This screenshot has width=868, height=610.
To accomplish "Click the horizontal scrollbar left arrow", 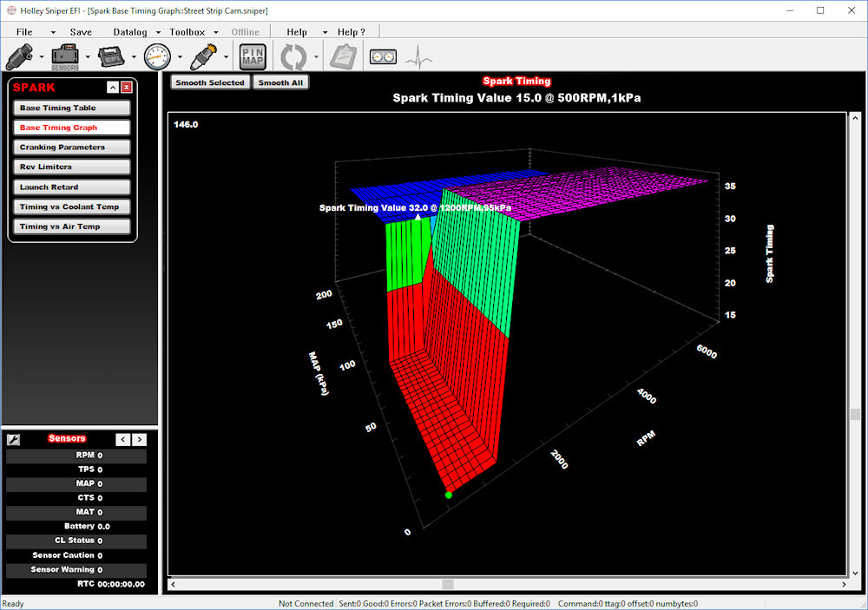I will (x=174, y=585).
